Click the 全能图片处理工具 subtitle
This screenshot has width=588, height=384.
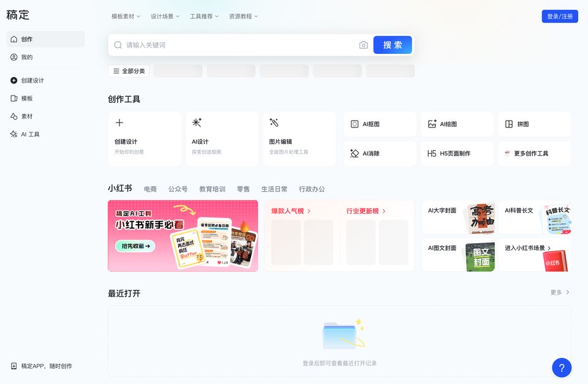point(288,152)
